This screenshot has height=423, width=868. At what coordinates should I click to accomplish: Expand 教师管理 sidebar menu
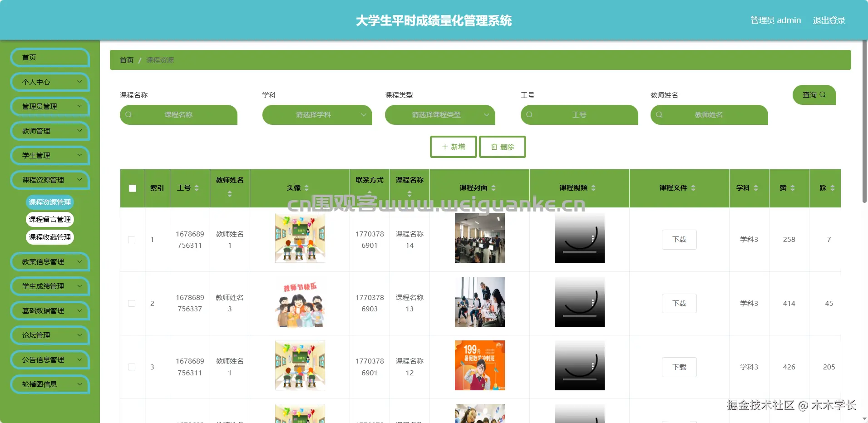[50, 131]
